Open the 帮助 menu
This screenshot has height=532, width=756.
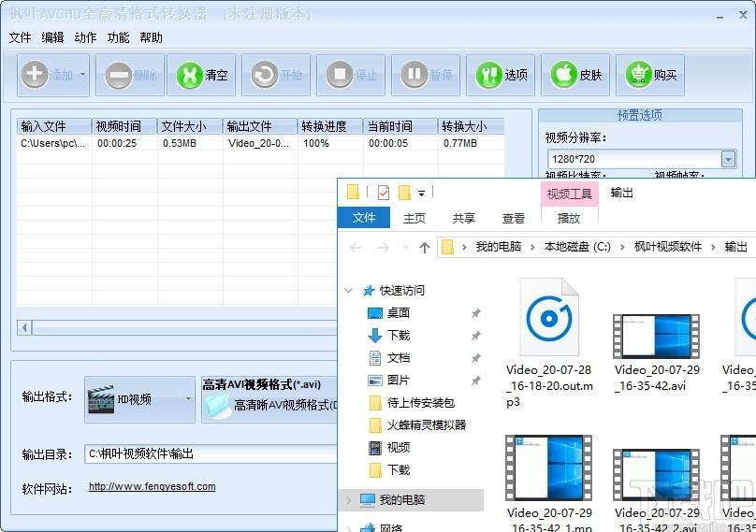(151, 37)
